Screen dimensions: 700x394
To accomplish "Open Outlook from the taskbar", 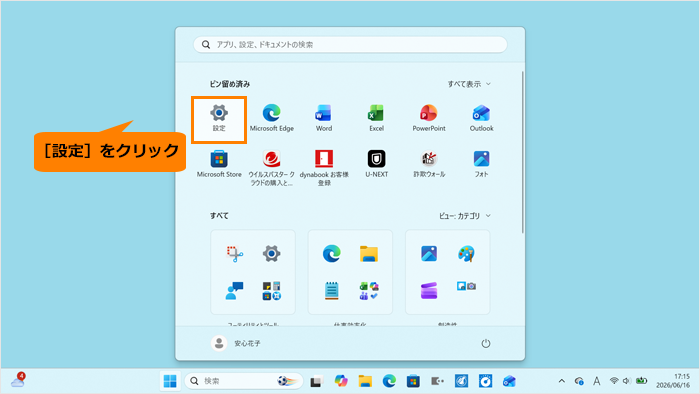I will pyautogui.click(x=509, y=381).
